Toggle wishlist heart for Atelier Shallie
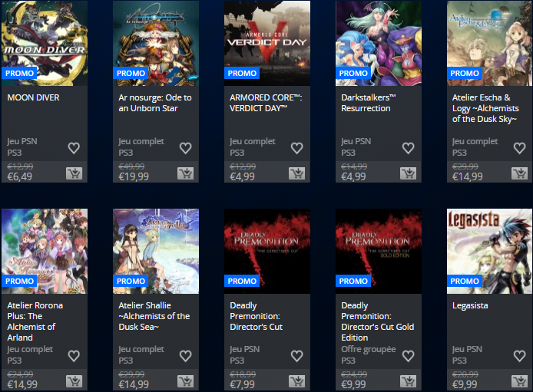 (x=185, y=356)
